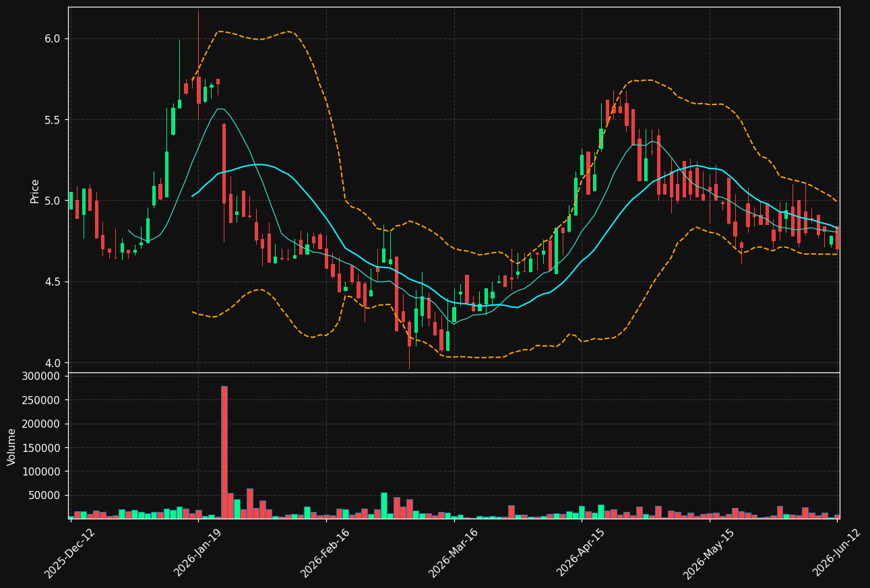Image resolution: width=870 pixels, height=588 pixels.
Task: Click the 100000 volume axis label
Action: [x=41, y=471]
